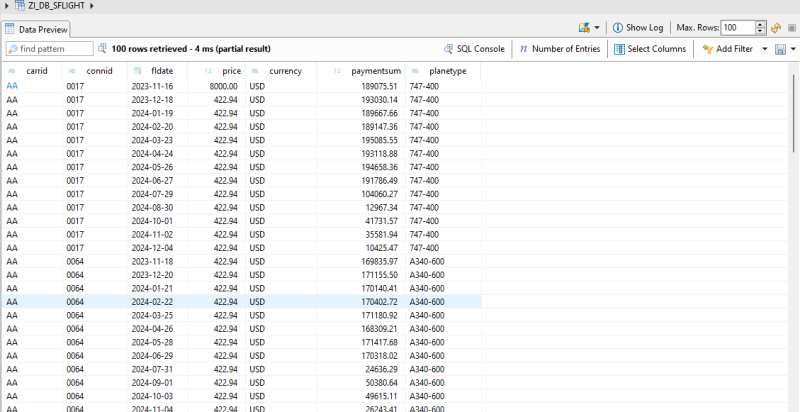
Task: Click the save/export disk icon
Action: point(779,48)
